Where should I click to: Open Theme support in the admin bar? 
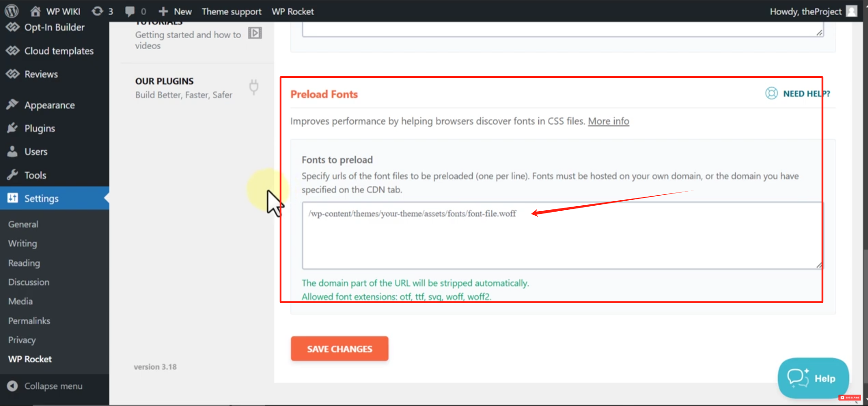[231, 11]
